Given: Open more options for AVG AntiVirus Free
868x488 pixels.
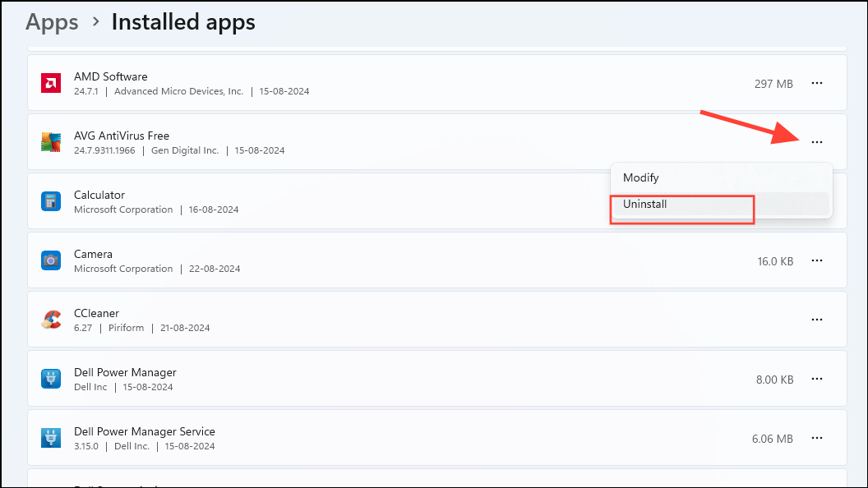Looking at the screenshot, I should pos(816,142).
